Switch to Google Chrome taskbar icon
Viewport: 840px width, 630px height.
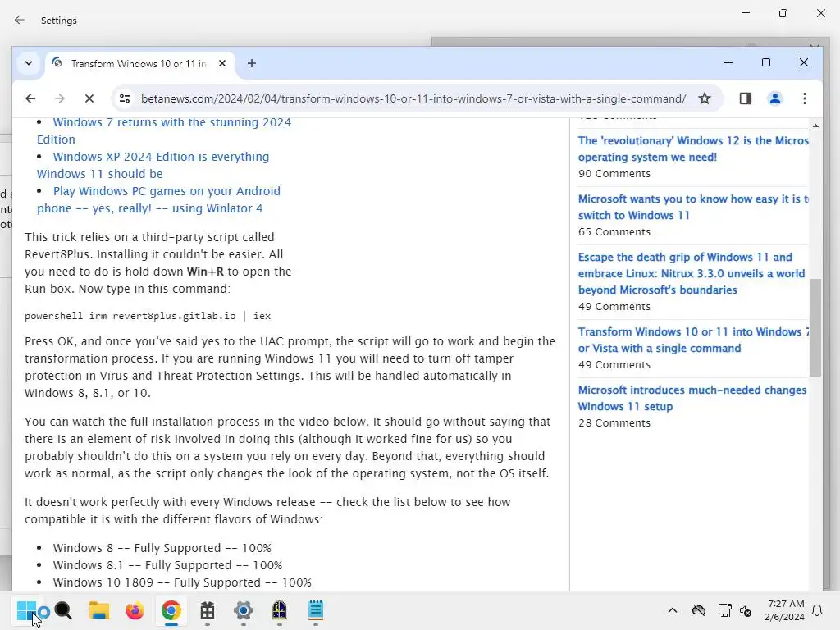(x=171, y=610)
